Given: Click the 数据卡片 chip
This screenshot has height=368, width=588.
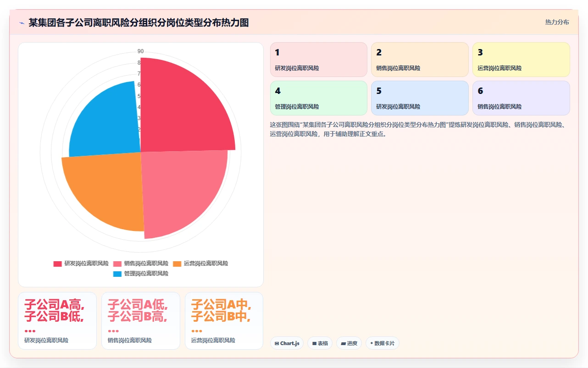Looking at the screenshot, I should click(x=383, y=343).
